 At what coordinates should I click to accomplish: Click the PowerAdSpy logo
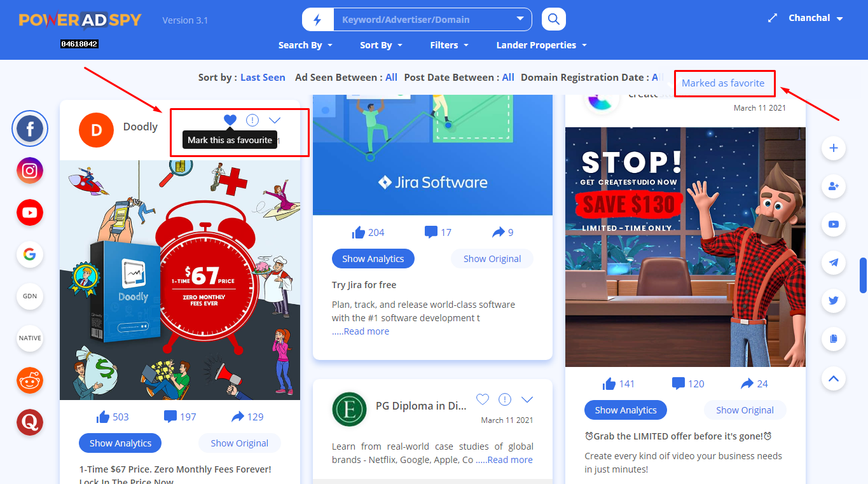80,20
